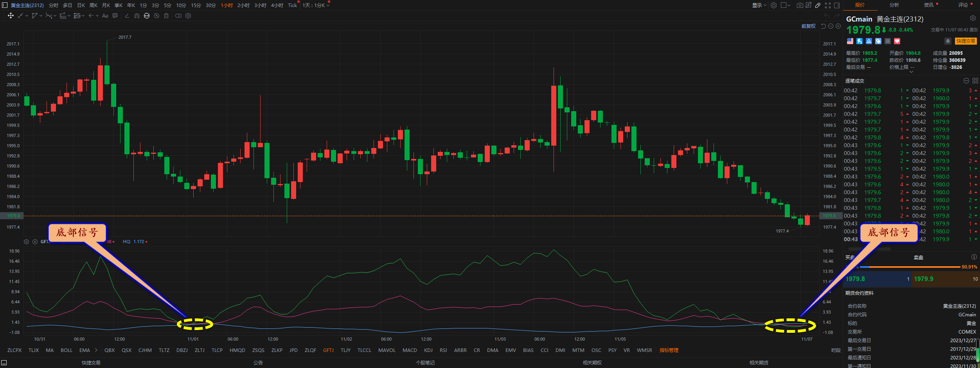Open the 1天:1分K period dropdown

[x=316, y=5]
